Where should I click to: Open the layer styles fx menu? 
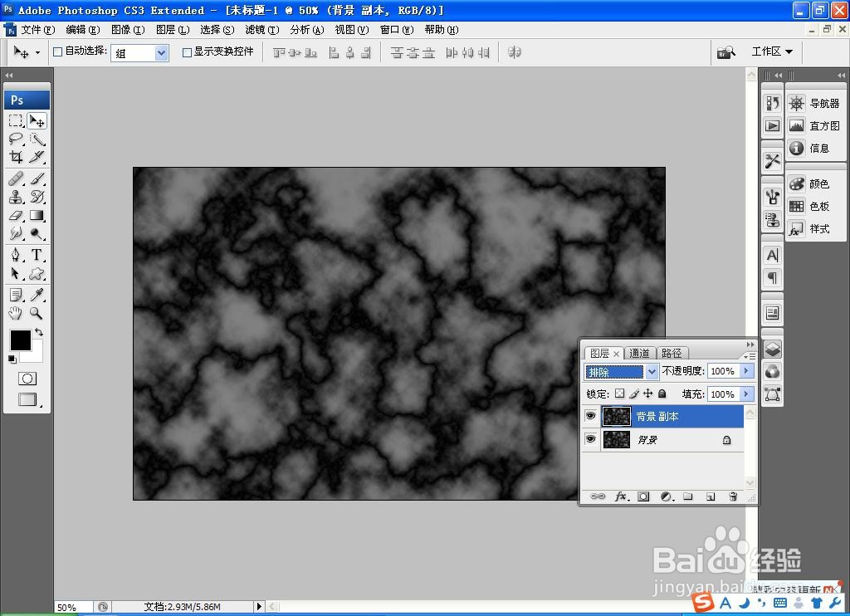(621, 496)
